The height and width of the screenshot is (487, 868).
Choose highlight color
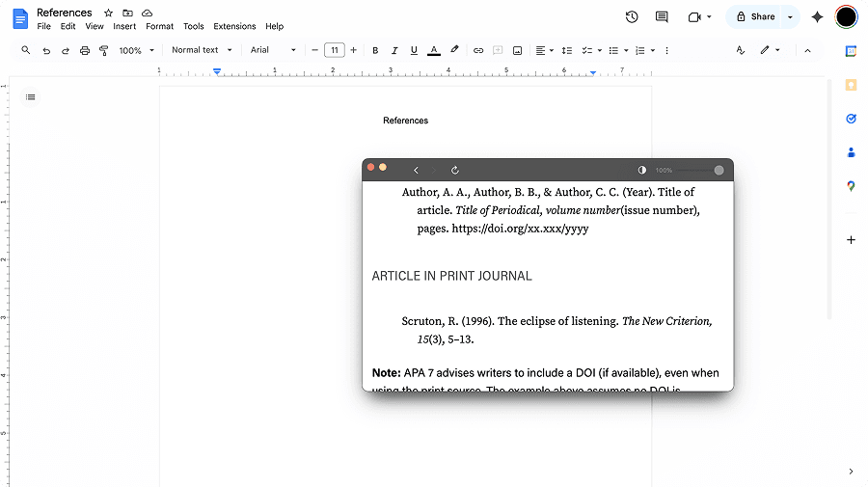[454, 50]
